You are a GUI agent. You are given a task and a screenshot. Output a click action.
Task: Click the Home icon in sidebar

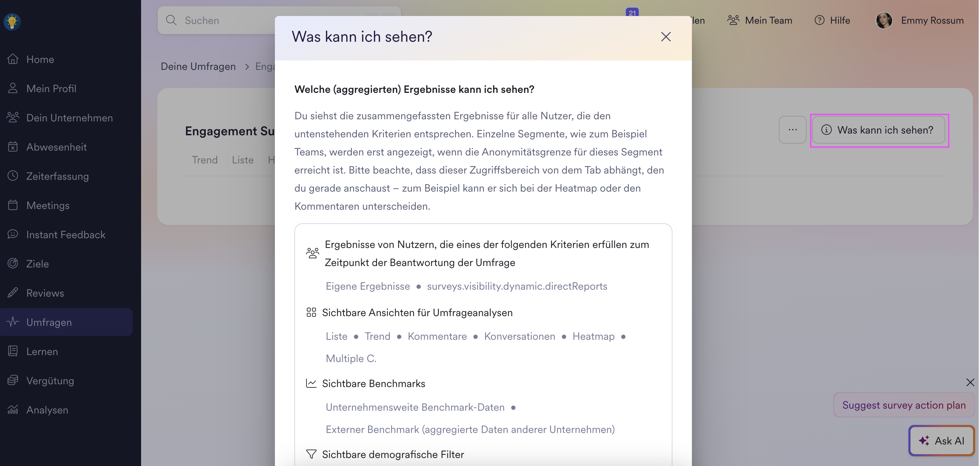click(13, 59)
